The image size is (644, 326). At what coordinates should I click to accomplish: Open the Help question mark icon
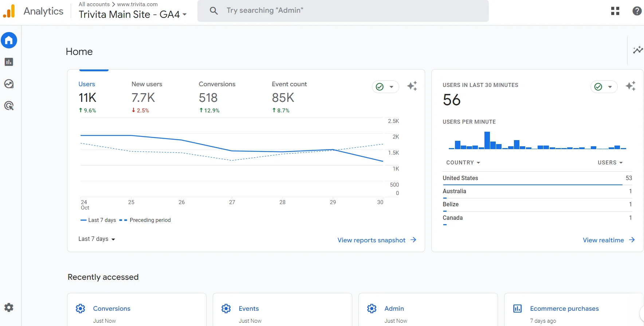(637, 11)
